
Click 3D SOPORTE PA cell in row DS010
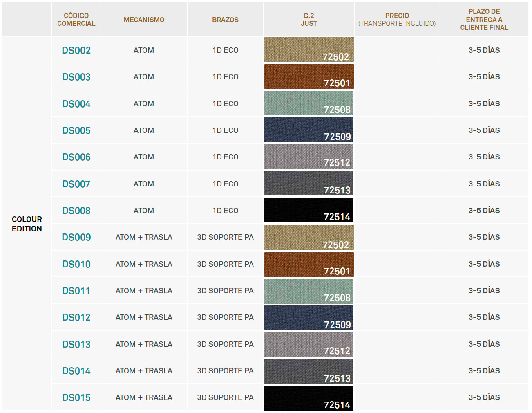(226, 264)
